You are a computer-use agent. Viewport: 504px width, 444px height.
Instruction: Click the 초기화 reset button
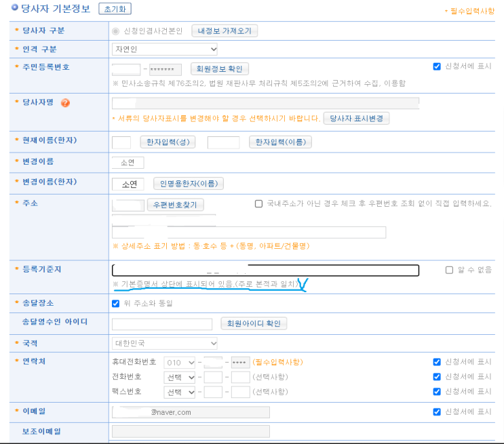115,9
